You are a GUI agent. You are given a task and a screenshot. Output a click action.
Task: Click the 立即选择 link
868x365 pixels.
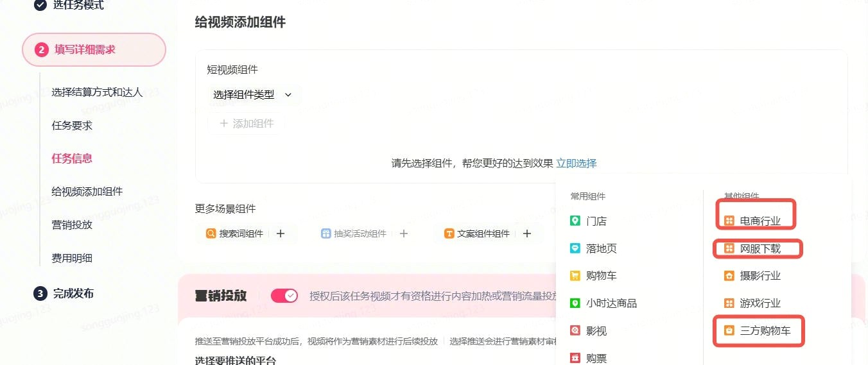576,163
